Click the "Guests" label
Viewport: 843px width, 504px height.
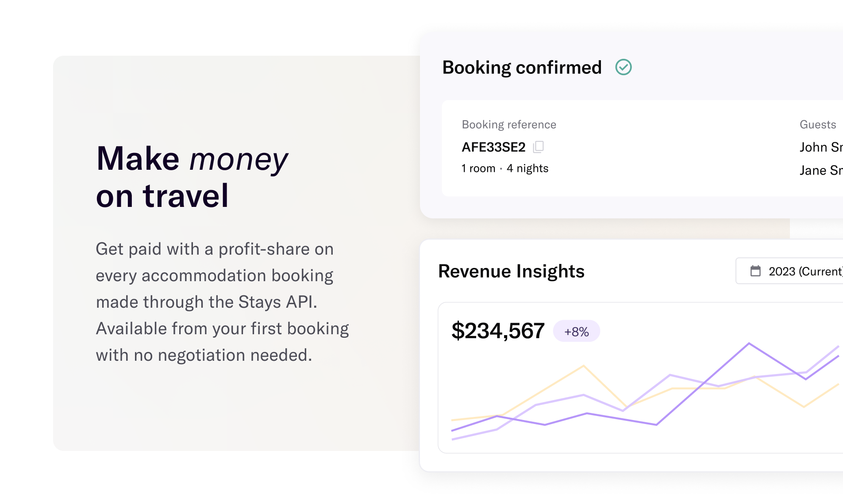[818, 125]
